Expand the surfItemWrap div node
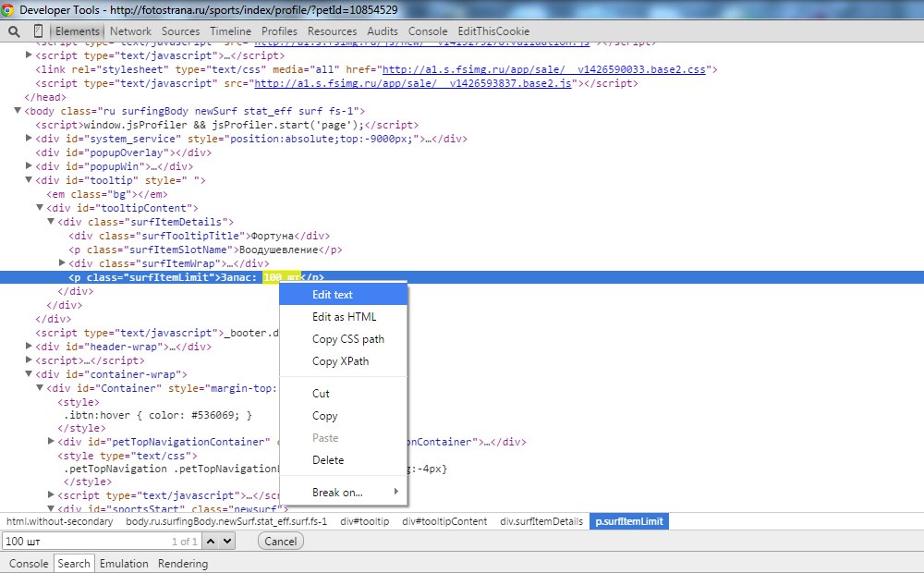 tap(62, 263)
